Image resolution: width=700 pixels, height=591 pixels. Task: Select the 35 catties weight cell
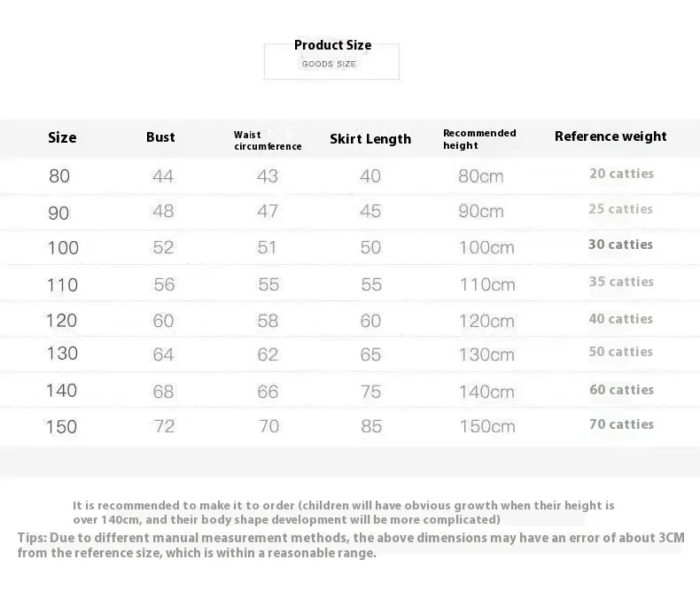(x=621, y=282)
